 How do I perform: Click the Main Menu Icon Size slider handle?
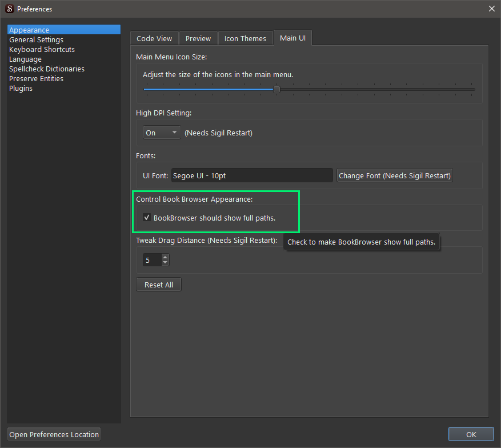(x=277, y=90)
